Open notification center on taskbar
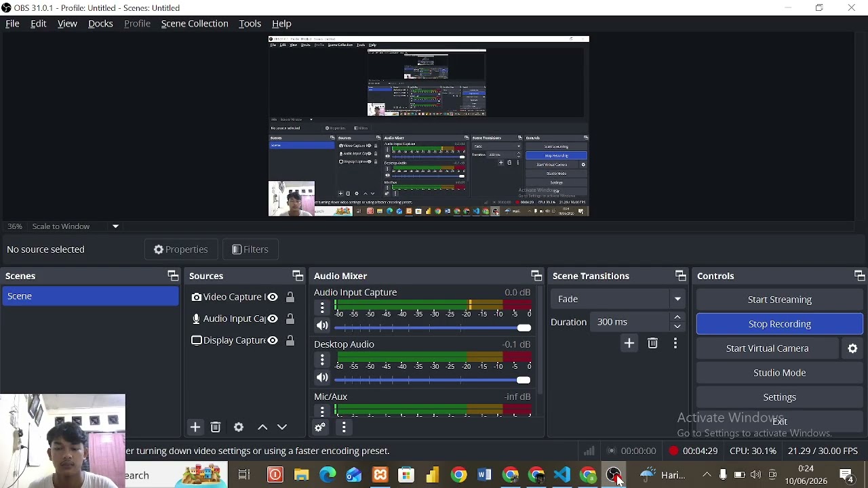This screenshot has width=868, height=488. [848, 476]
